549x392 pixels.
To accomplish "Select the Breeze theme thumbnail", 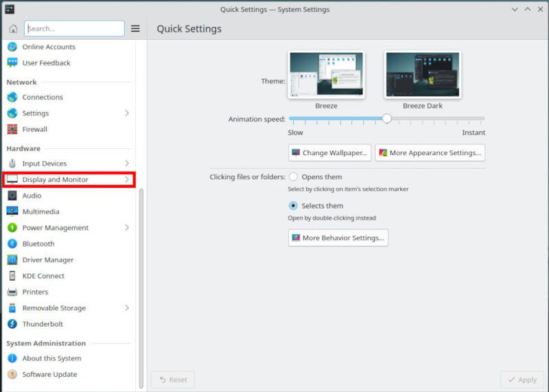I will (x=326, y=75).
